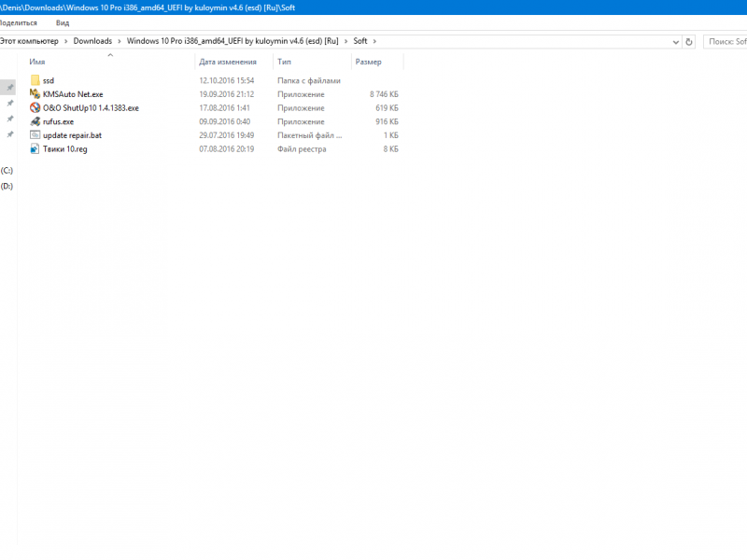Image resolution: width=747 pixels, height=560 pixels.
Task: Click the size 619 КБ
Action: [x=387, y=108]
